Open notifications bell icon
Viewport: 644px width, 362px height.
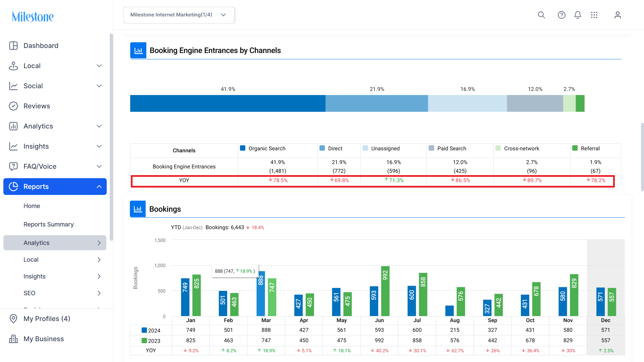click(x=578, y=15)
